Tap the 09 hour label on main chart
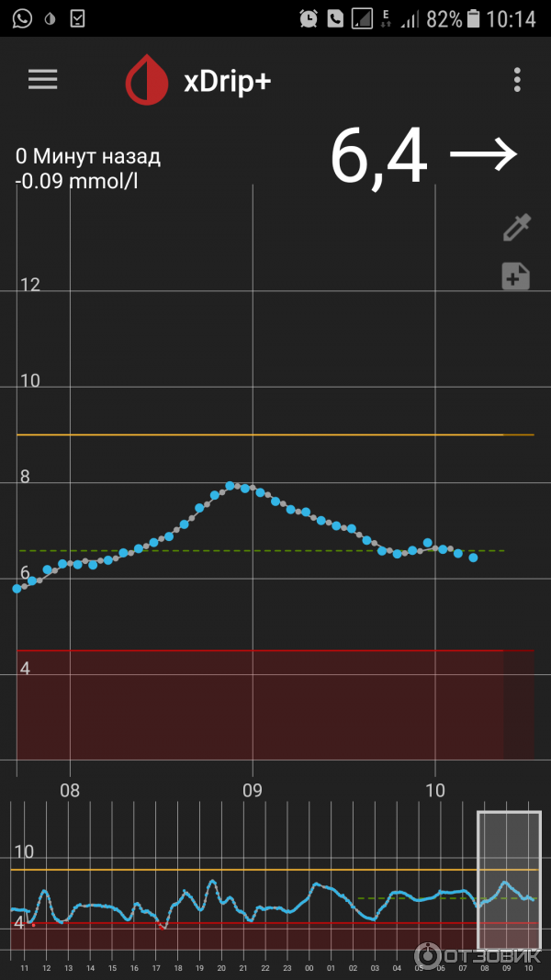551x980 pixels. pyautogui.click(x=253, y=790)
